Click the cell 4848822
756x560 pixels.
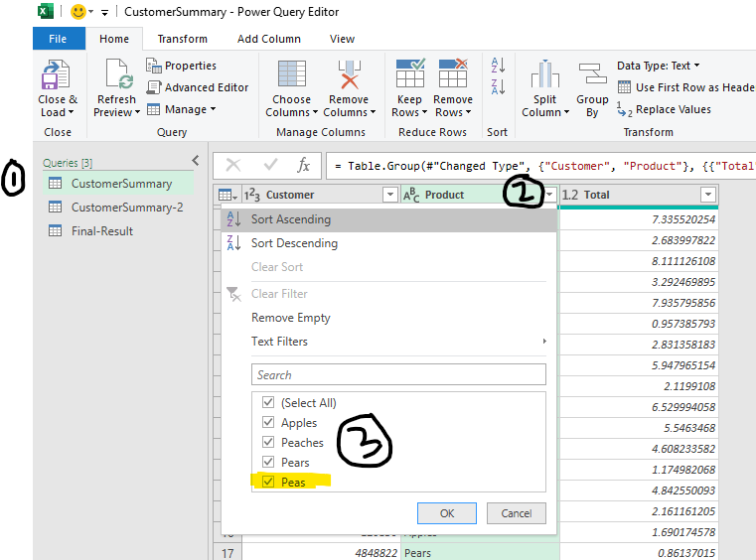322,553
